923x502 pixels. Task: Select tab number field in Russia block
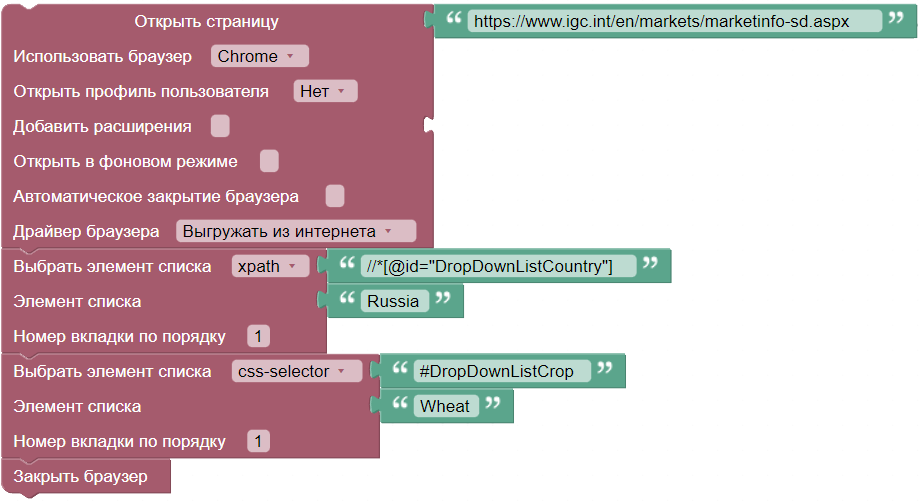tap(258, 336)
